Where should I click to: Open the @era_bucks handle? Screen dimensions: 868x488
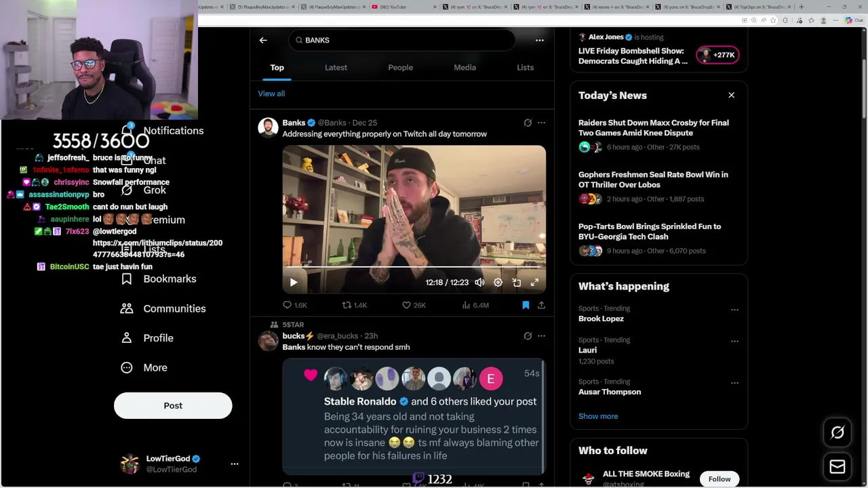[337, 335]
